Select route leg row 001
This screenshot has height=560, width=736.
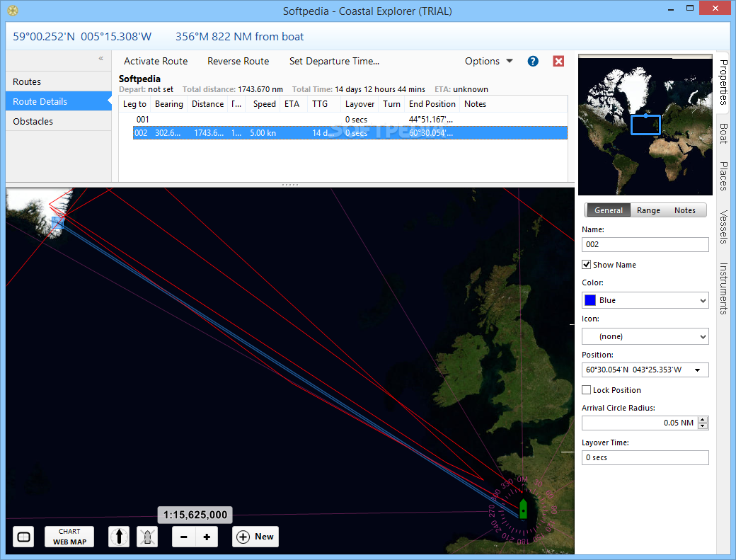click(350, 119)
